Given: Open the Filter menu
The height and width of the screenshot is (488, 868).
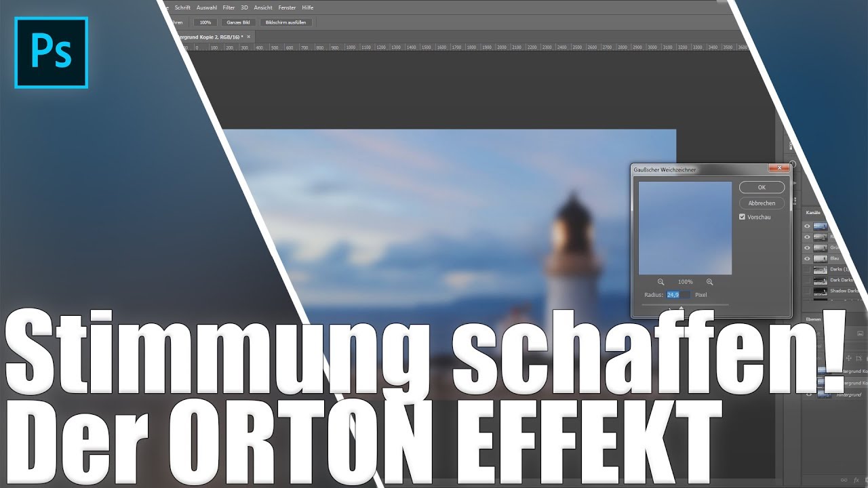Looking at the screenshot, I should point(229,7).
